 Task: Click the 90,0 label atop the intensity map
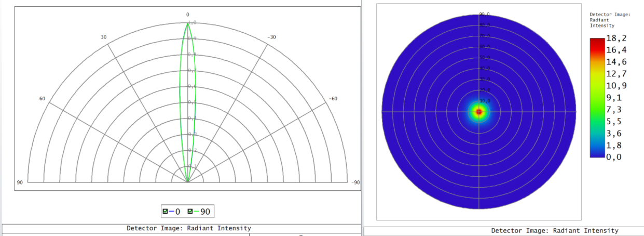point(485,14)
